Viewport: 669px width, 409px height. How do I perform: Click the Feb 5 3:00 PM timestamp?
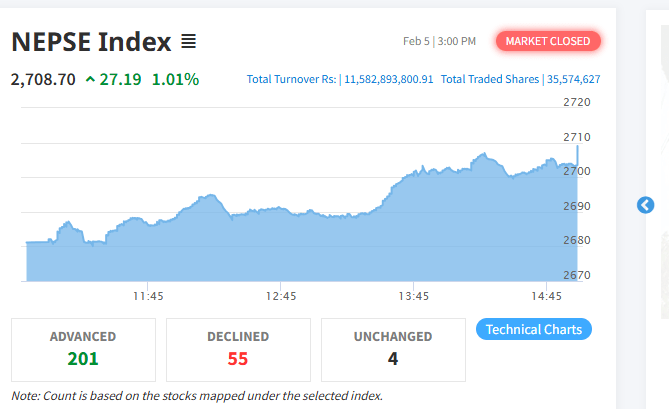click(439, 41)
